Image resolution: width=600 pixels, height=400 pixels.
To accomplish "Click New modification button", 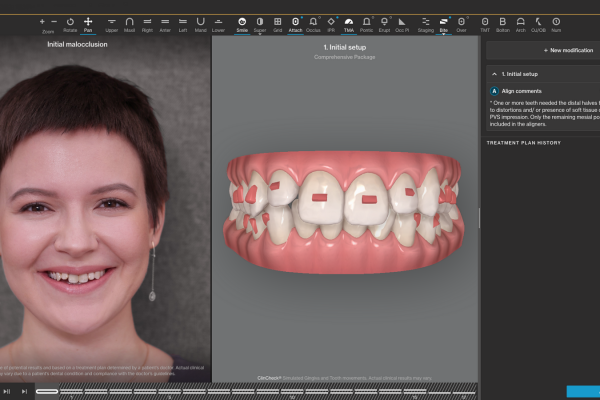I will pos(568,50).
